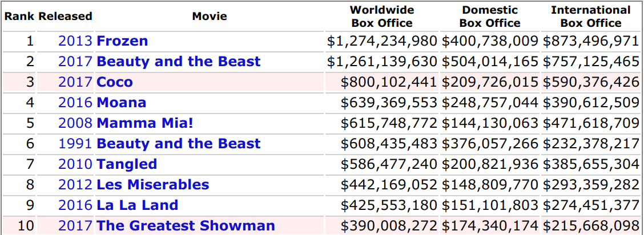Click the Domestic Box Office column header

[x=490, y=17]
